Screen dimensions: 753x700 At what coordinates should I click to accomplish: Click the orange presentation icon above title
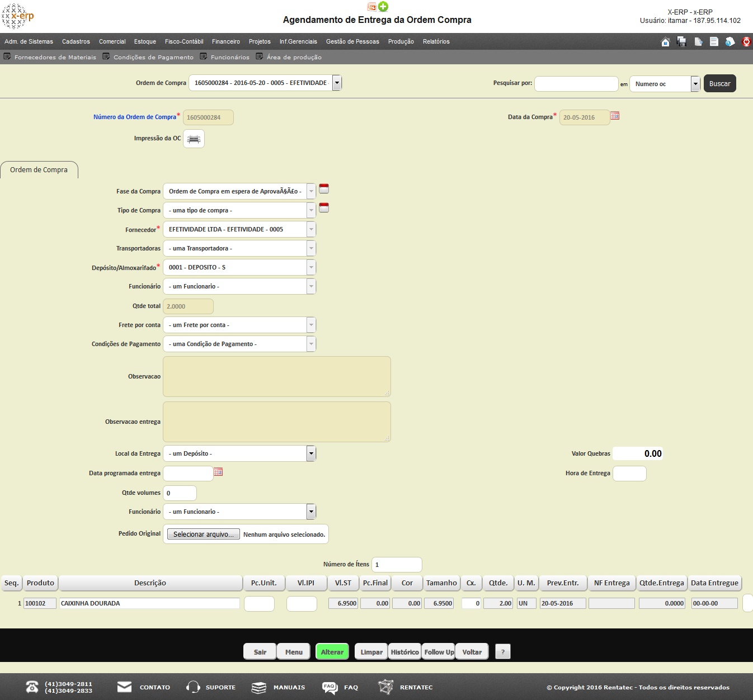(372, 7)
